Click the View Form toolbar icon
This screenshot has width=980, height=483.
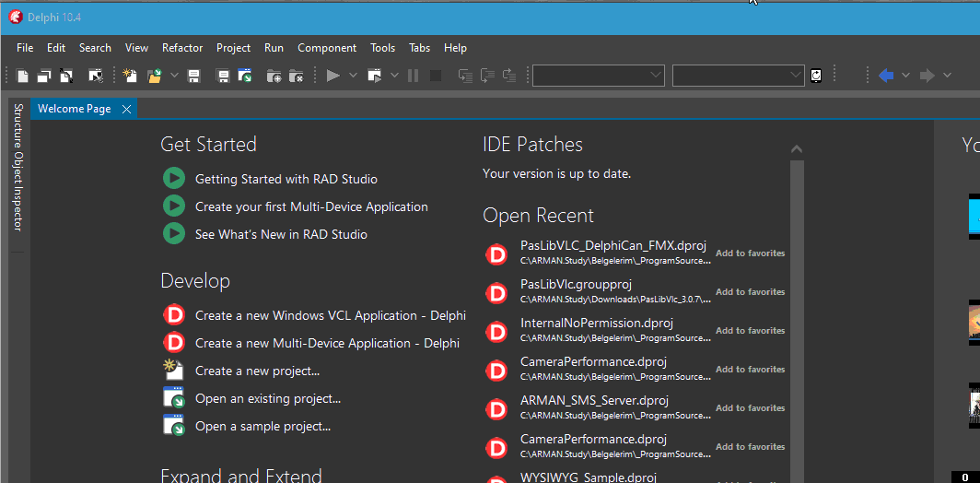point(44,76)
